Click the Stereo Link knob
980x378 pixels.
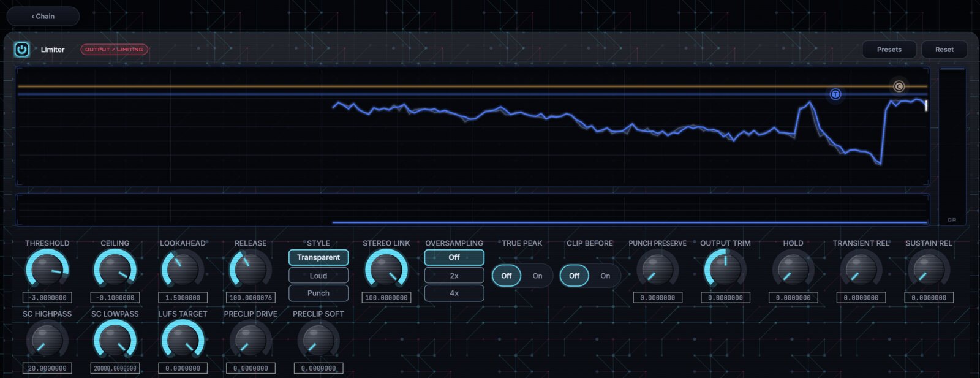386,270
